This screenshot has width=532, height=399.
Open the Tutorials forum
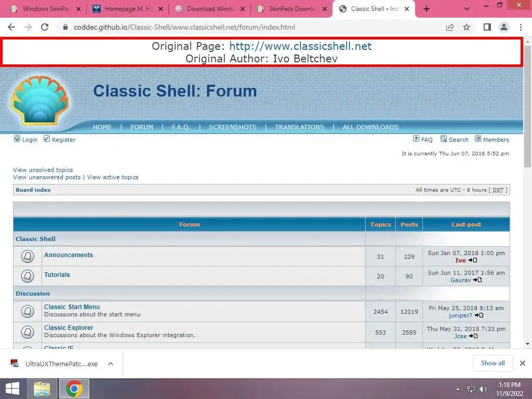point(57,274)
